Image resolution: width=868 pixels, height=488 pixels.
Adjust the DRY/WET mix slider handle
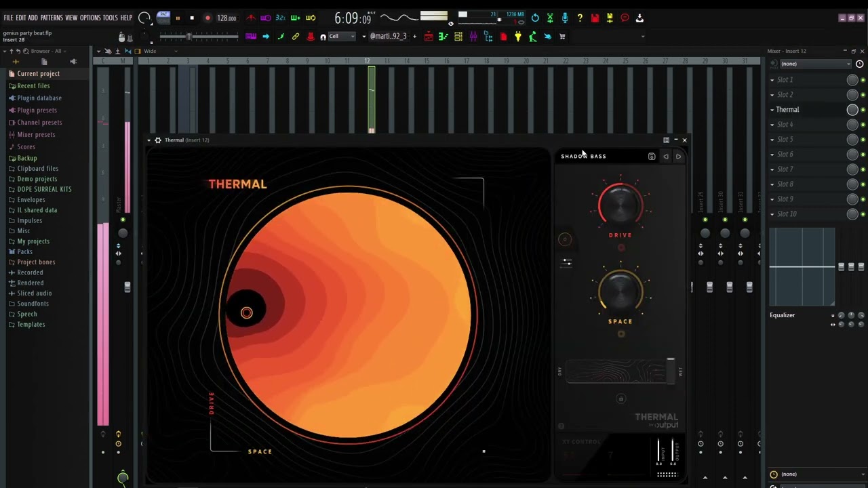tap(671, 371)
